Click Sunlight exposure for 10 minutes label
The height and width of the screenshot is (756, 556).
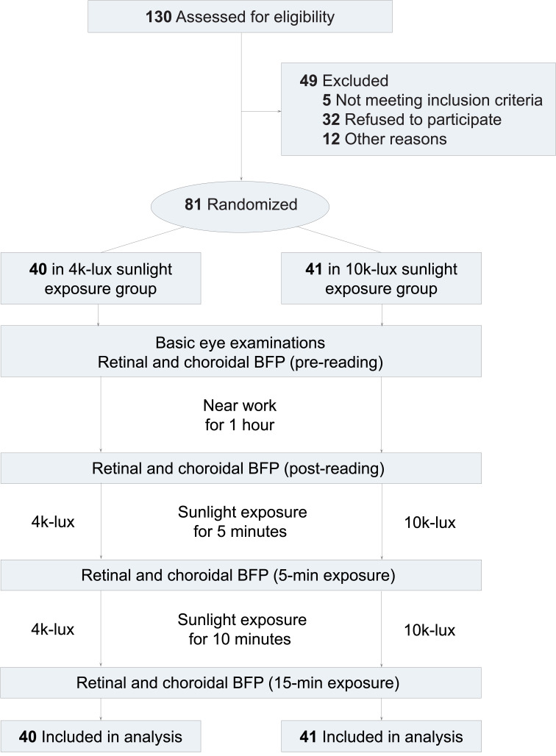[x=241, y=629]
